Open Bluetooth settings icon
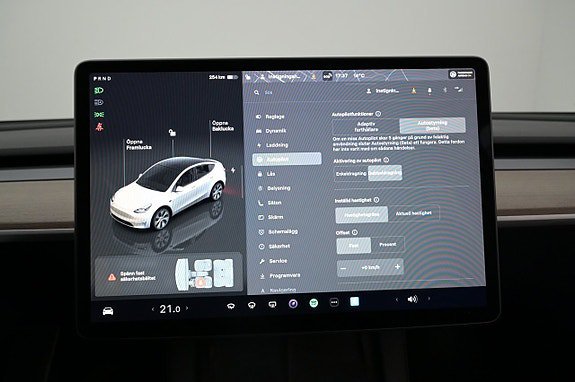 point(445,89)
